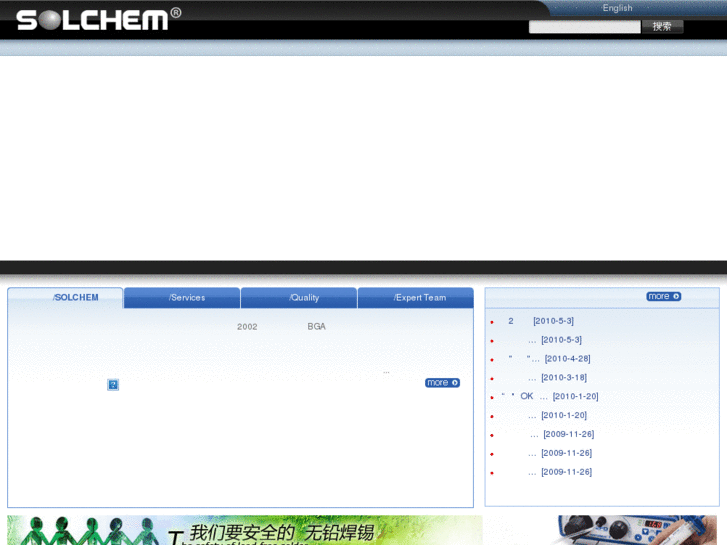
Task: Click the SOLCHEM logo
Action: pyautogui.click(x=98, y=19)
